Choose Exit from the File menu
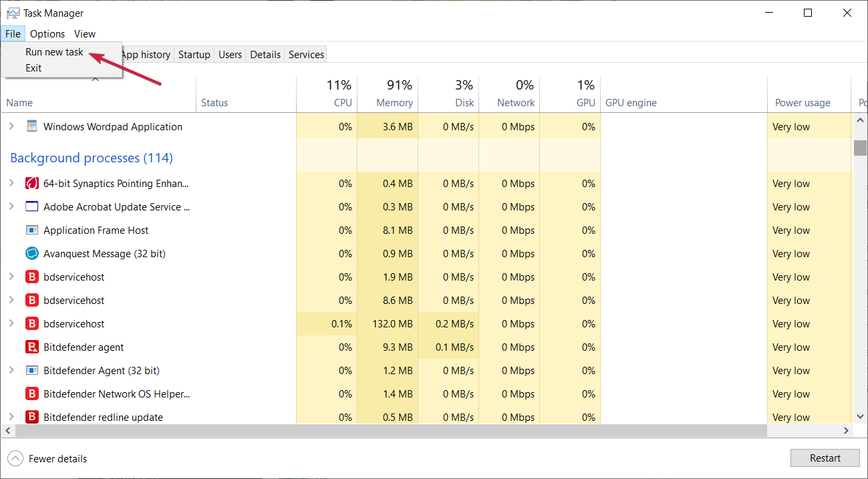Screen dimensions: 868x479 tap(33, 68)
